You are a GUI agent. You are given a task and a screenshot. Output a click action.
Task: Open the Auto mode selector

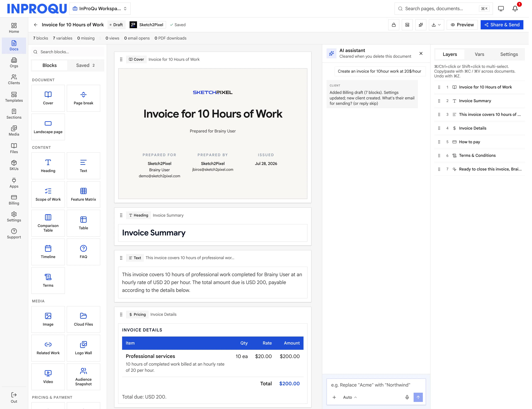[x=350, y=397]
